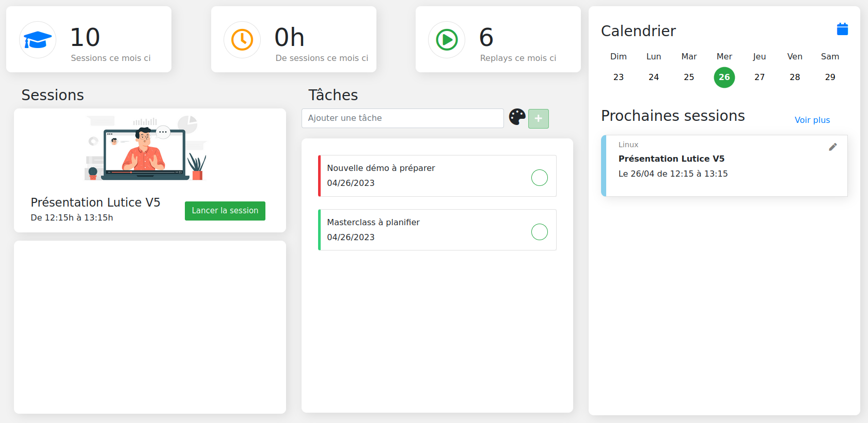This screenshot has height=423, width=868.
Task: Mark 'Nouvelle démo à préparer' as complete
Action: (540, 178)
